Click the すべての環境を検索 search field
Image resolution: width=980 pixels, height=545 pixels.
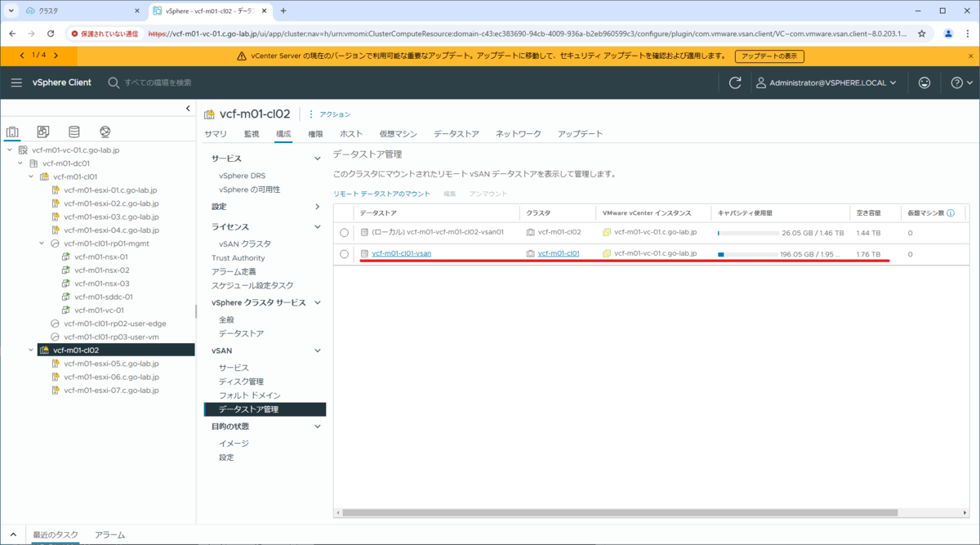coord(158,83)
